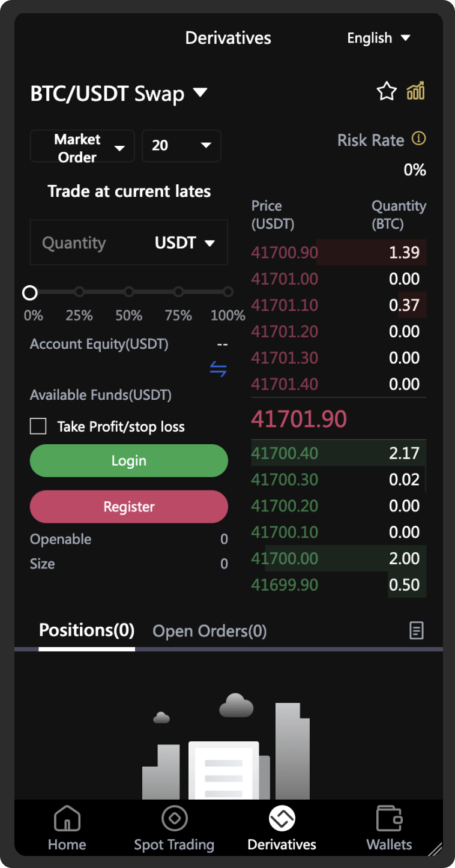
Task: Click the Risk Rate info icon
Action: click(418, 139)
